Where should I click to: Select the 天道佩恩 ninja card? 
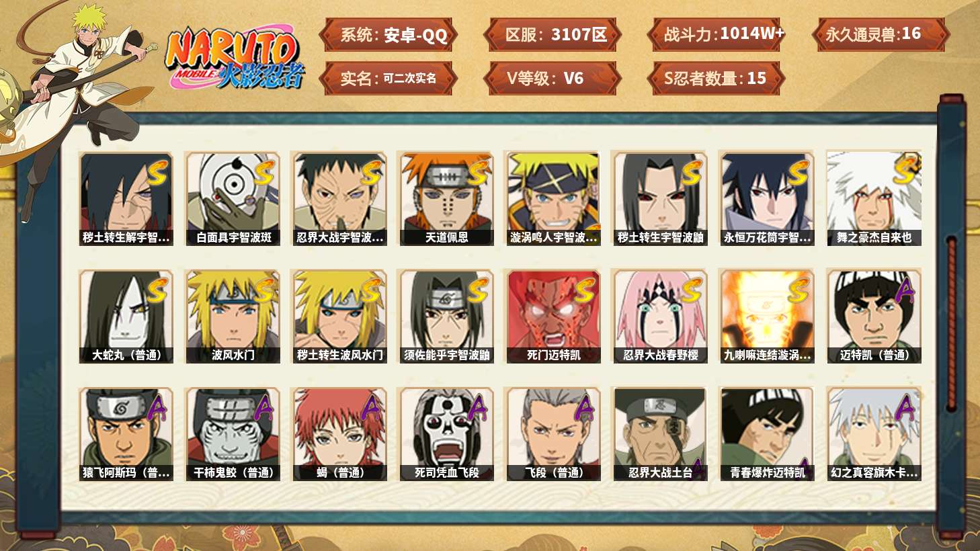point(446,198)
